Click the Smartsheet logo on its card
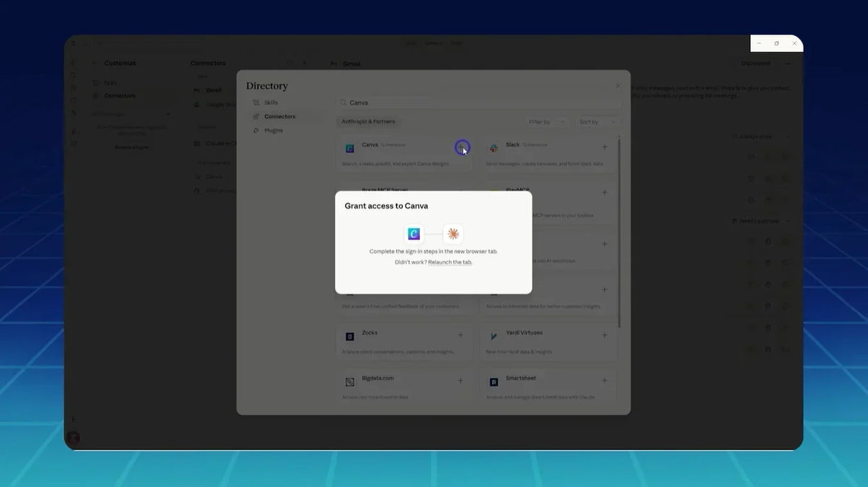The width and height of the screenshot is (868, 487). point(494,381)
